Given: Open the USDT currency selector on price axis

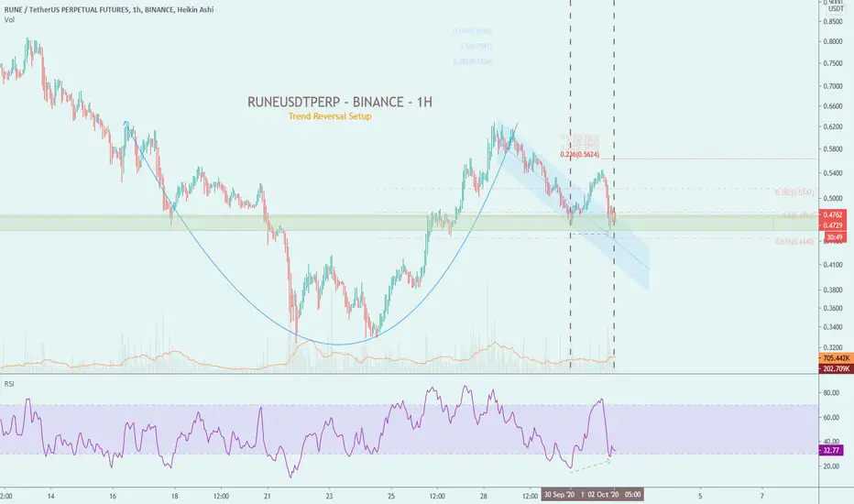Looking at the screenshot, I should coord(836,9).
